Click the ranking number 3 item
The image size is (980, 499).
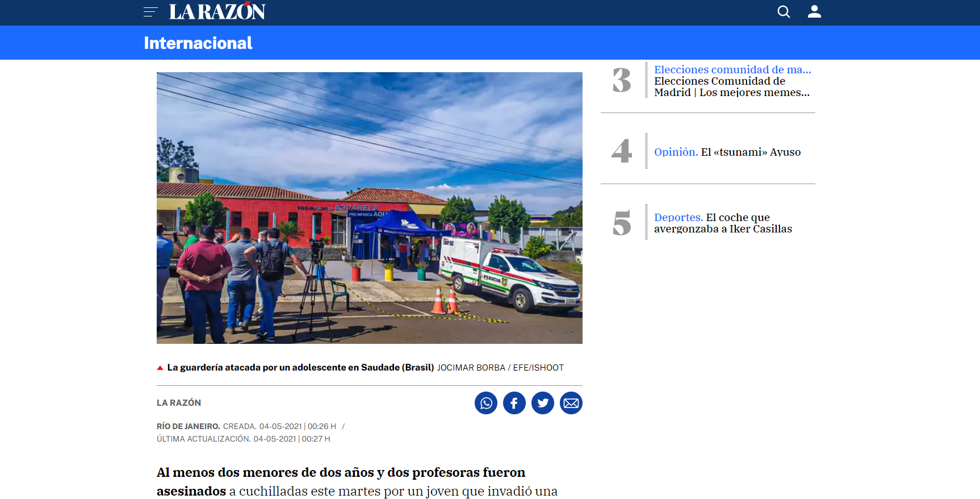[622, 80]
